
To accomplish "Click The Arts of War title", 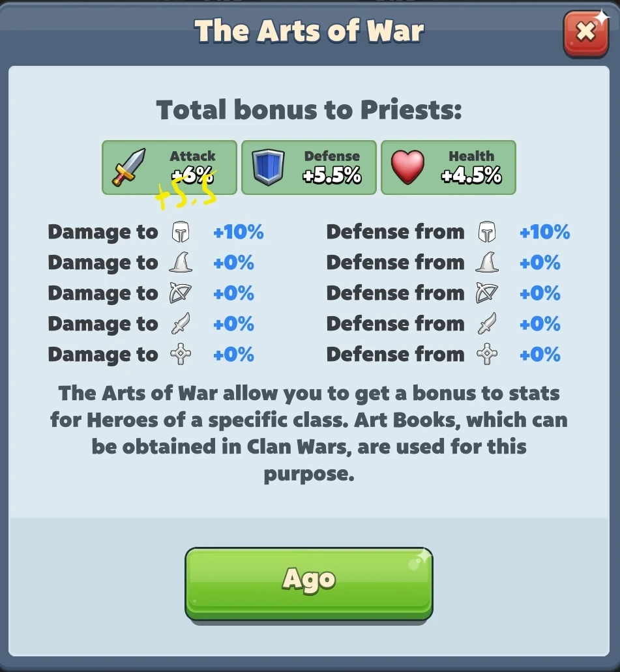I will [309, 31].
